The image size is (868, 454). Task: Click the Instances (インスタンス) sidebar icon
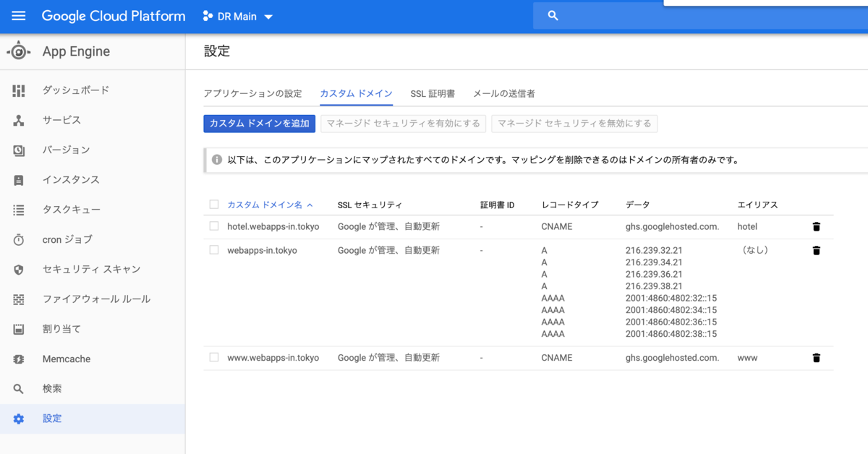[19, 180]
